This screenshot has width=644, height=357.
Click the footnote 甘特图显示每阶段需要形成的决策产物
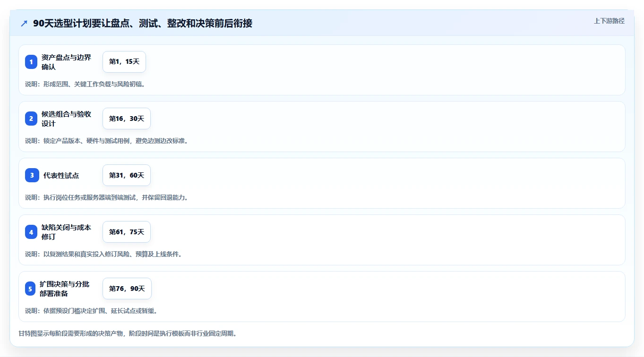pos(128,333)
